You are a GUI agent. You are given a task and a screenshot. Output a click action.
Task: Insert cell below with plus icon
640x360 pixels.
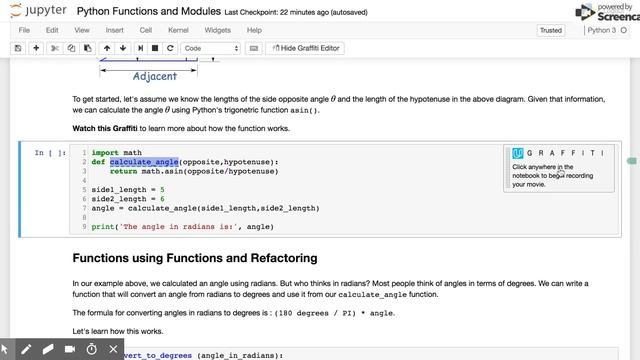pyautogui.click(x=36, y=48)
